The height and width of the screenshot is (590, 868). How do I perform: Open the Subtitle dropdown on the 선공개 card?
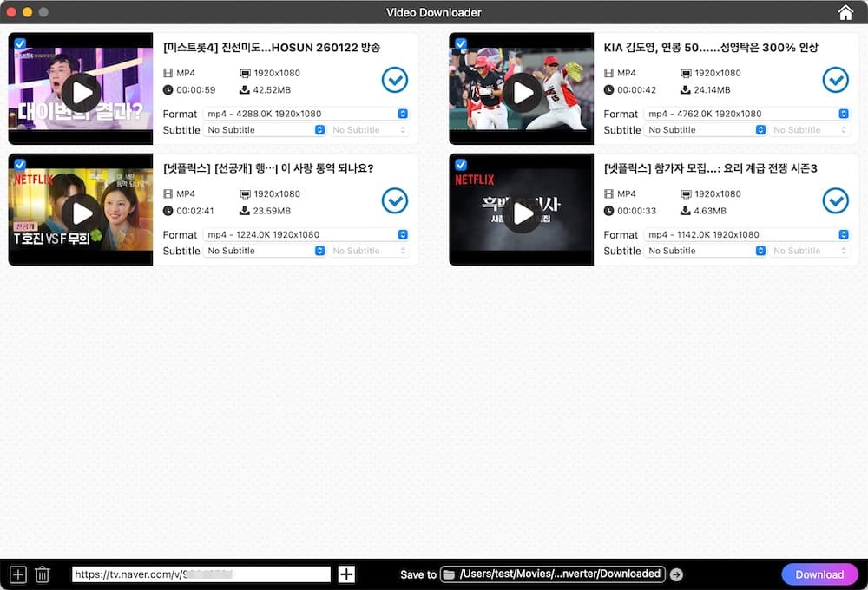tap(265, 251)
